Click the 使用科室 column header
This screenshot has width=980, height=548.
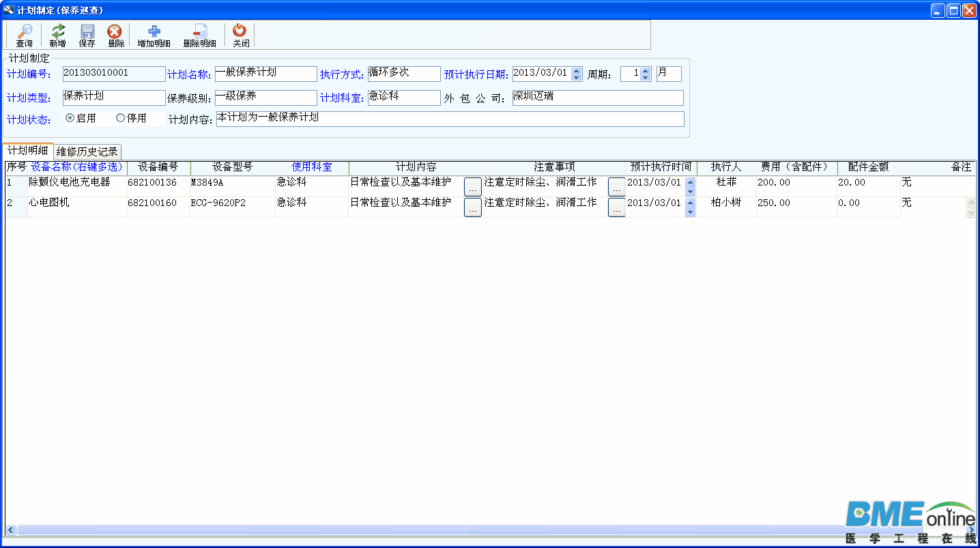[312, 167]
